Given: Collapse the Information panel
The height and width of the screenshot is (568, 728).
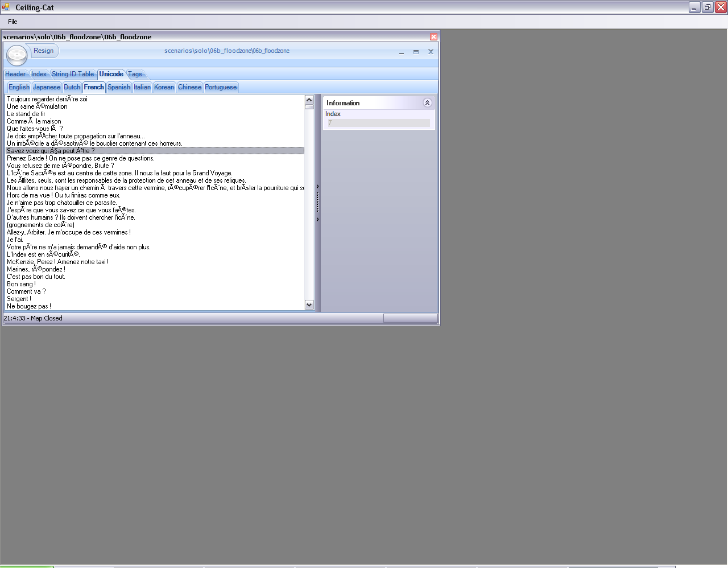Looking at the screenshot, I should 427,103.
